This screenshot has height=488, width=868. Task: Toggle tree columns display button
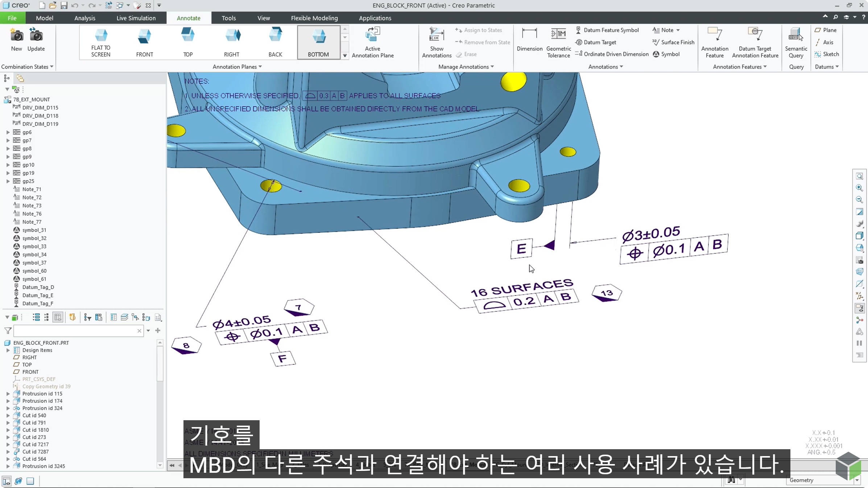[58, 318]
